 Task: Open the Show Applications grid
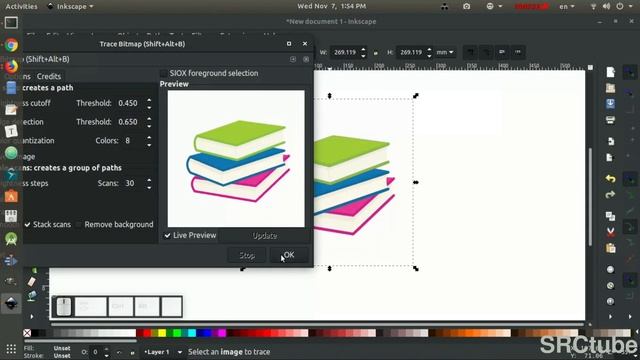point(11,349)
